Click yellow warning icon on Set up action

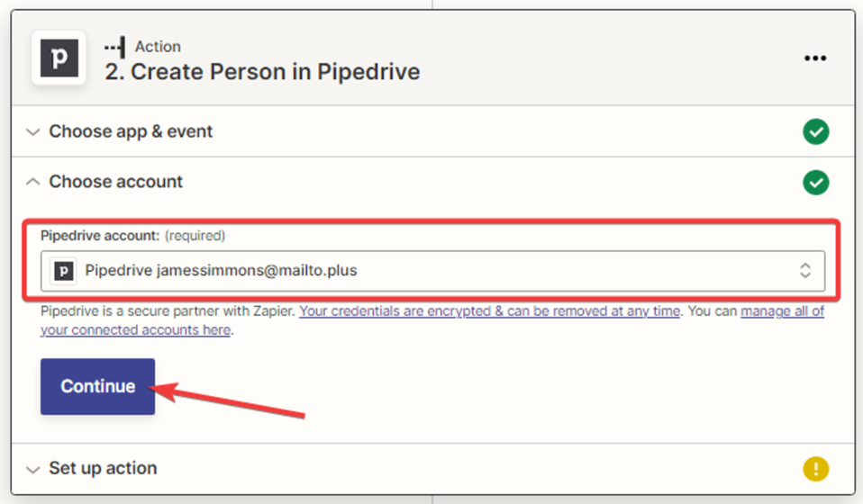click(x=815, y=469)
